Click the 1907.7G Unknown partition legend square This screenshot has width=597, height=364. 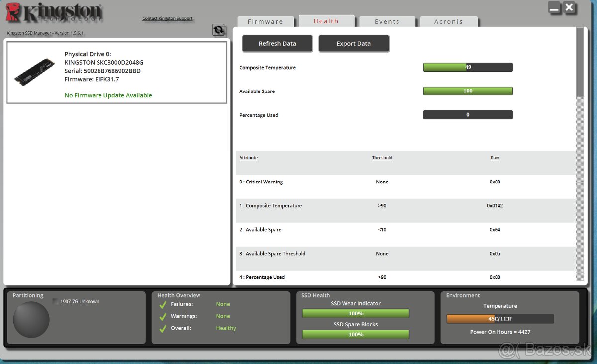56,302
